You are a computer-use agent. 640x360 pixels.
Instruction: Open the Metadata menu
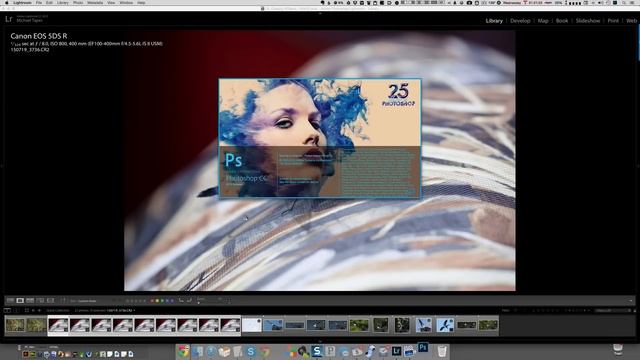coord(95,3)
